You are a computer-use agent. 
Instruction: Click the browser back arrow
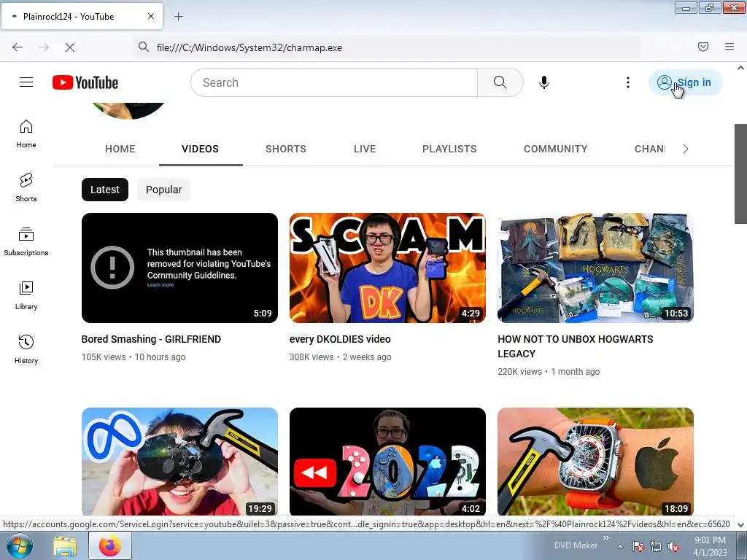(x=18, y=47)
